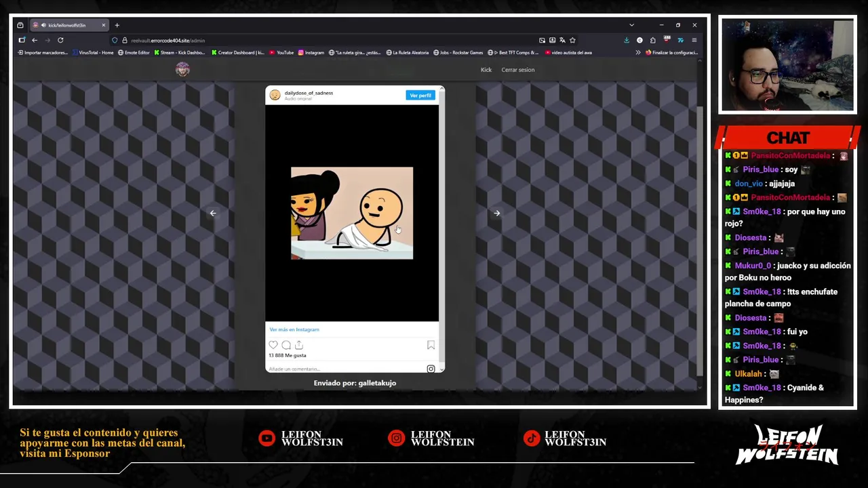Open the YouTube bookmark
This screenshot has width=868, height=488.
click(281, 52)
